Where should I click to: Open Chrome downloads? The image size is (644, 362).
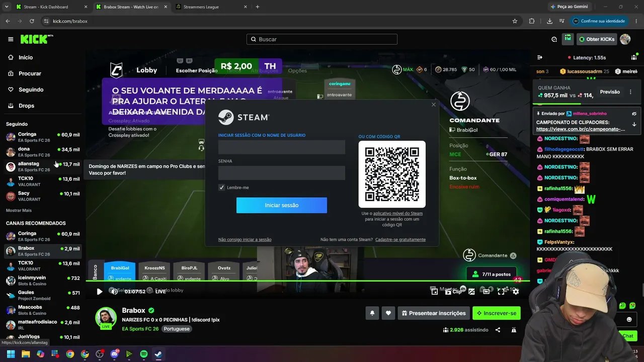point(549,21)
